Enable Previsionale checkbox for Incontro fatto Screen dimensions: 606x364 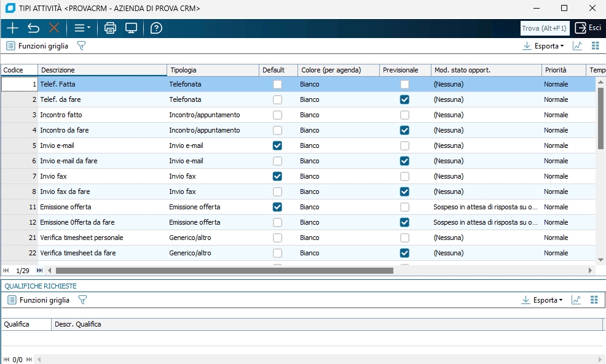pyautogui.click(x=404, y=115)
